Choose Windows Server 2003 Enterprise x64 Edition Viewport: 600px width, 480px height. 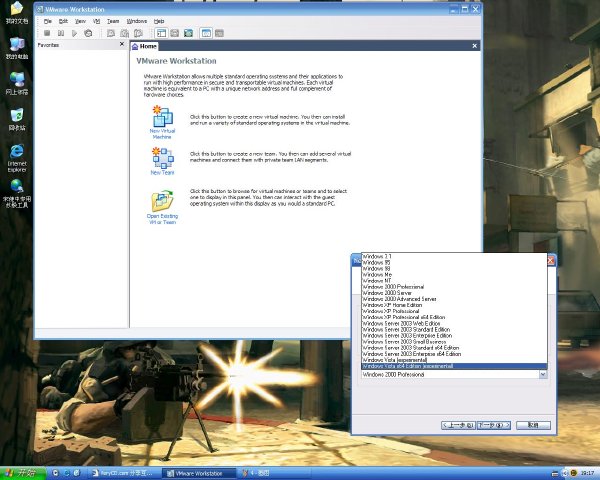(454, 354)
